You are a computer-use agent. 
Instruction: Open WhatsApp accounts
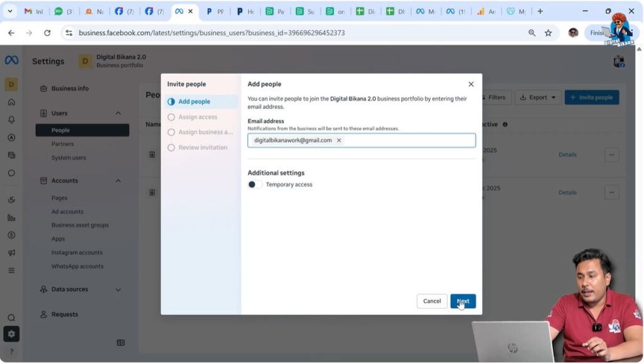pos(77,267)
